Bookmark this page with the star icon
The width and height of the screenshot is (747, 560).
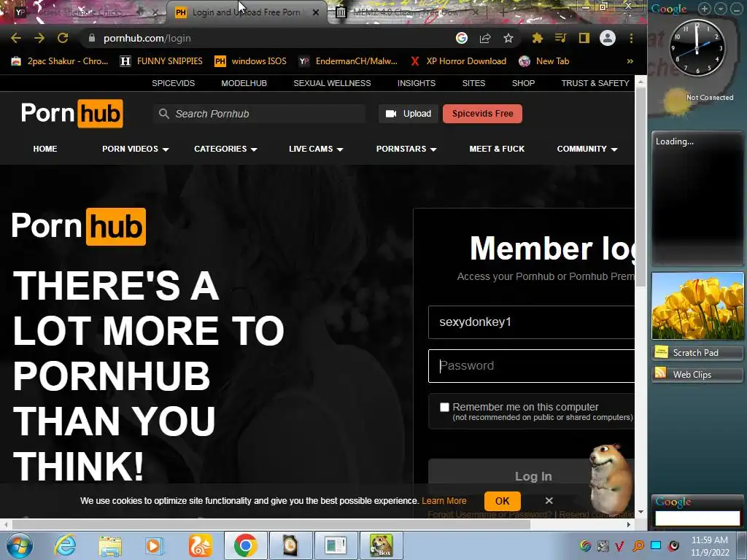click(x=508, y=38)
